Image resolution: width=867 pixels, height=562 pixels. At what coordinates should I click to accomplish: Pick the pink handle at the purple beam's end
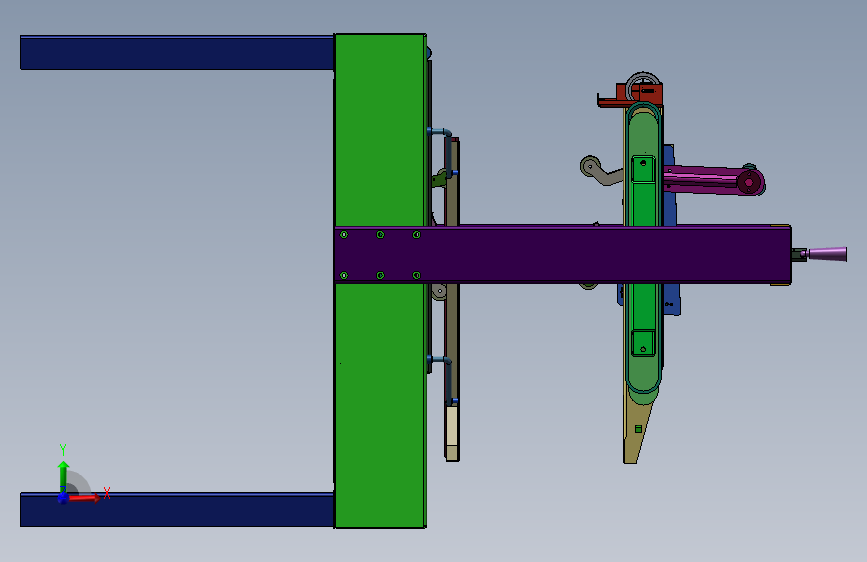click(827, 254)
